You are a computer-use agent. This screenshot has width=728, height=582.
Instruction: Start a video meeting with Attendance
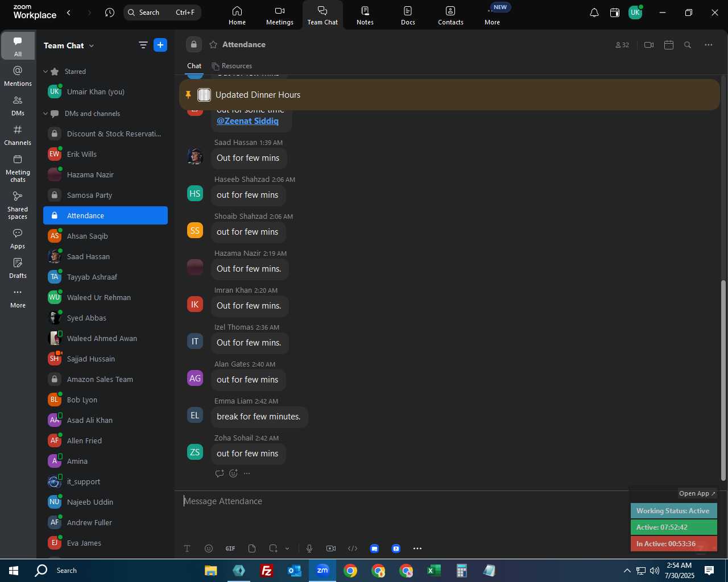pyautogui.click(x=649, y=45)
